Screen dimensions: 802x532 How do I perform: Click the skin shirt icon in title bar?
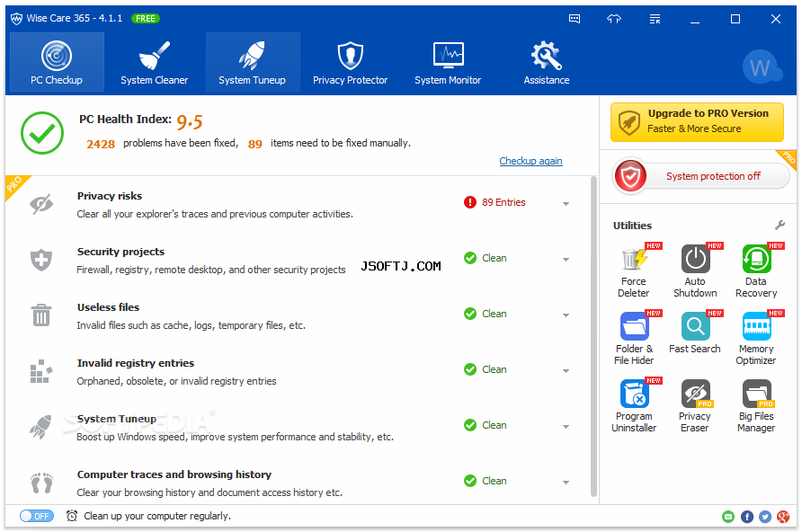pos(614,19)
